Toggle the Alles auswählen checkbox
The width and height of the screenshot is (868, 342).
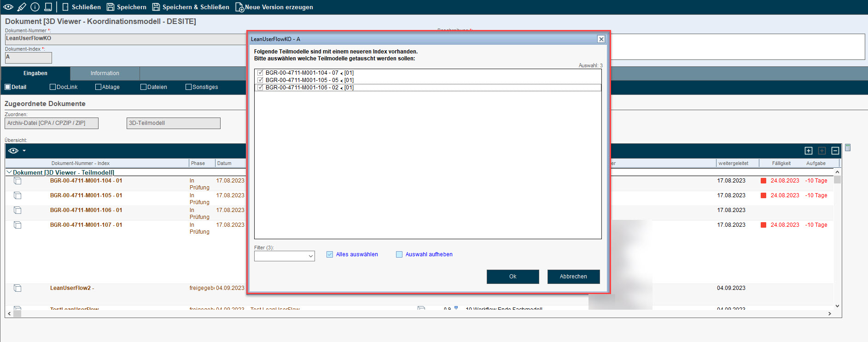pos(330,254)
